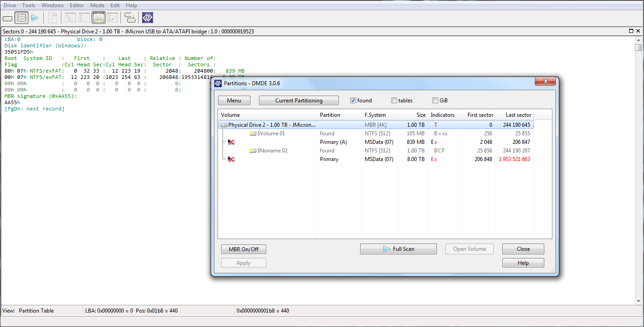This screenshot has height=327, width=644.
Task: Restore the sector editor sub-window
Action: point(631,31)
